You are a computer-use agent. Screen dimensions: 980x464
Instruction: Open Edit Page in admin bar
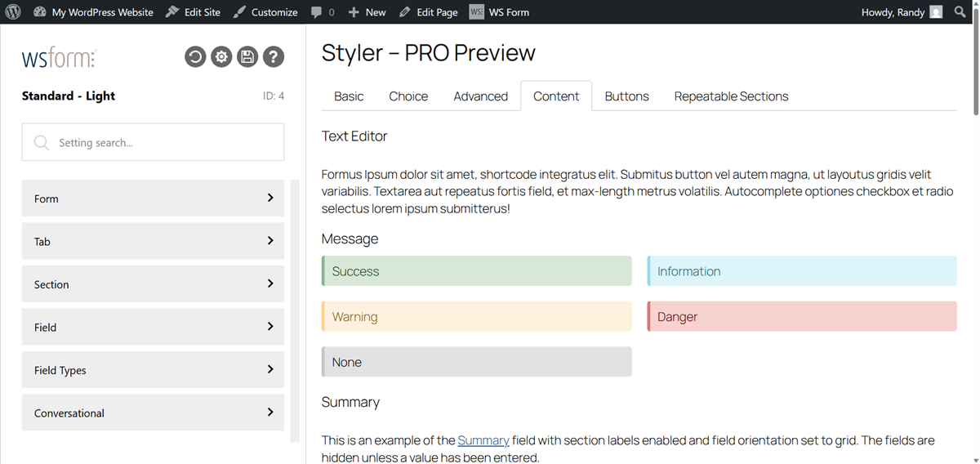[429, 12]
